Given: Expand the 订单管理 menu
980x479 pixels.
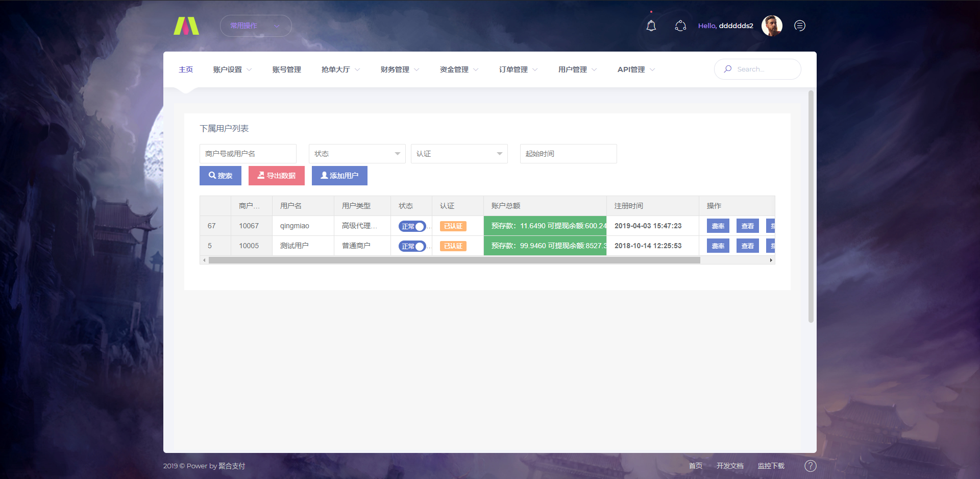Looking at the screenshot, I should pyautogui.click(x=518, y=69).
